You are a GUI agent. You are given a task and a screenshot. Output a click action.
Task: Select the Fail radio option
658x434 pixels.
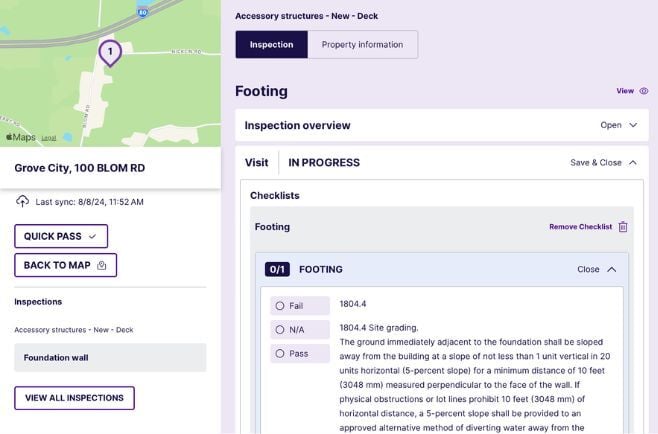[x=280, y=306]
